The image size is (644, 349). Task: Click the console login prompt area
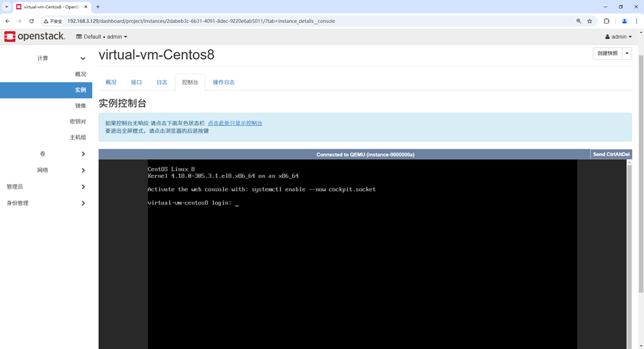click(x=193, y=203)
